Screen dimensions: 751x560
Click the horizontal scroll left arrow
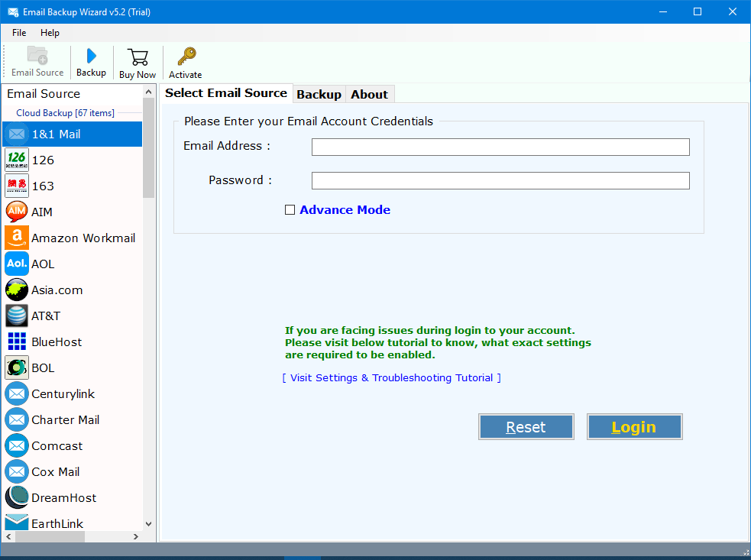tap(8, 536)
